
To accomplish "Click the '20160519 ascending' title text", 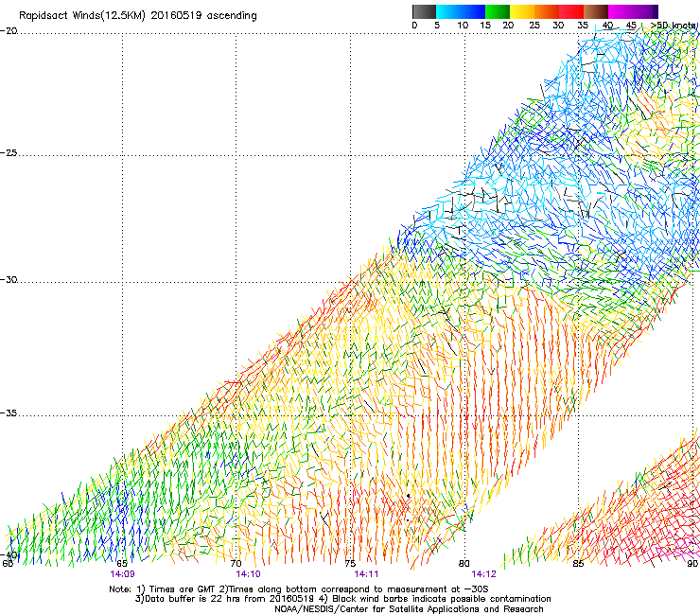I will [x=203, y=16].
